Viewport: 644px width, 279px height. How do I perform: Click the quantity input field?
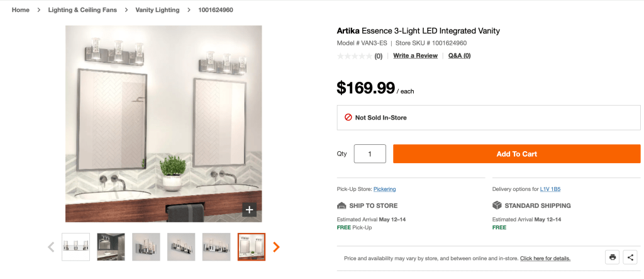click(x=370, y=154)
